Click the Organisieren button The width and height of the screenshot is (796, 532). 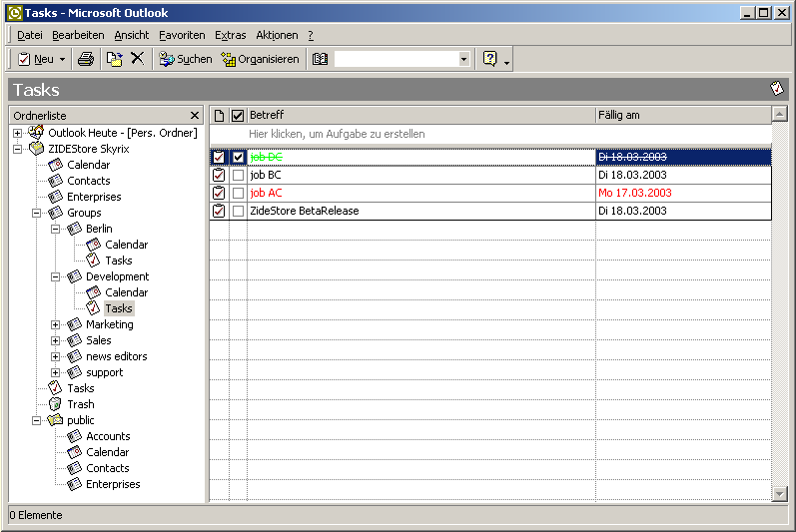pyautogui.click(x=260, y=59)
